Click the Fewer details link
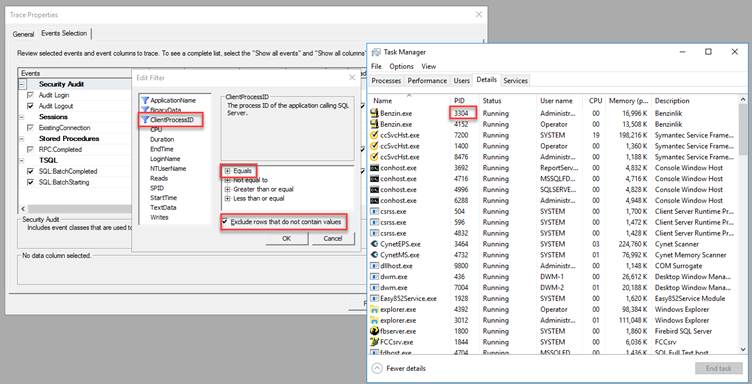 pos(406,368)
